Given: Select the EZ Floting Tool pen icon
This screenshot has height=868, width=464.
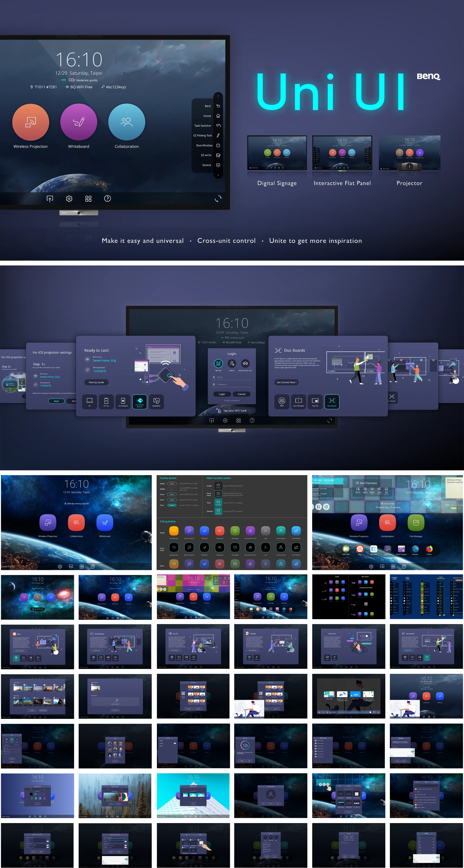Looking at the screenshot, I should [x=218, y=135].
